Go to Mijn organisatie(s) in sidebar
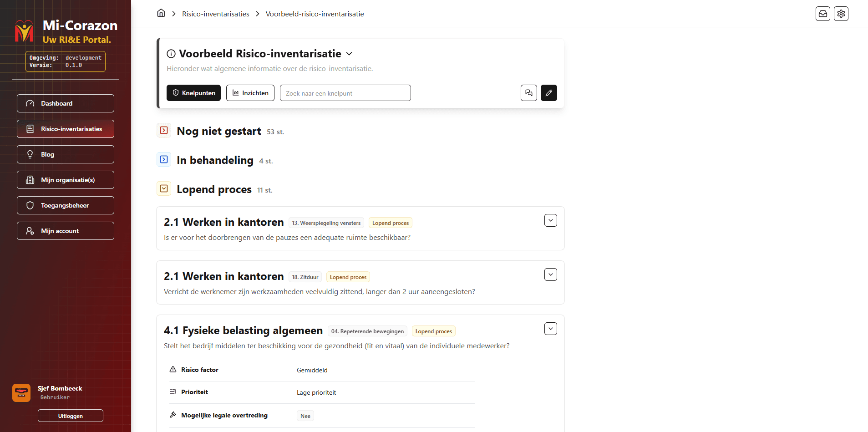This screenshot has height=432, width=868. pyautogui.click(x=66, y=180)
